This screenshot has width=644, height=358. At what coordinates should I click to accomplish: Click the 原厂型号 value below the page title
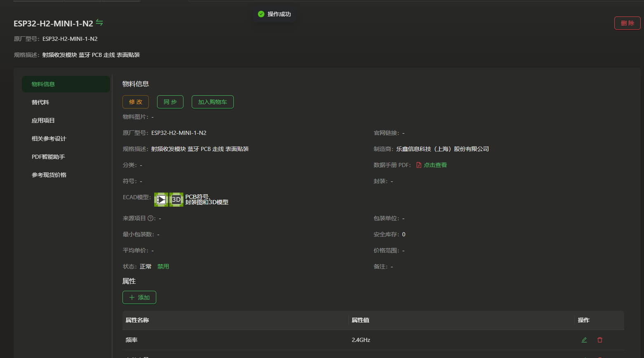pyautogui.click(x=70, y=39)
